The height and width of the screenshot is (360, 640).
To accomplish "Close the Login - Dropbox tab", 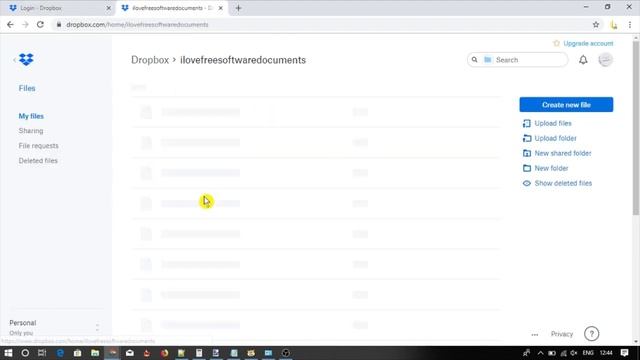I will click(x=109, y=8).
